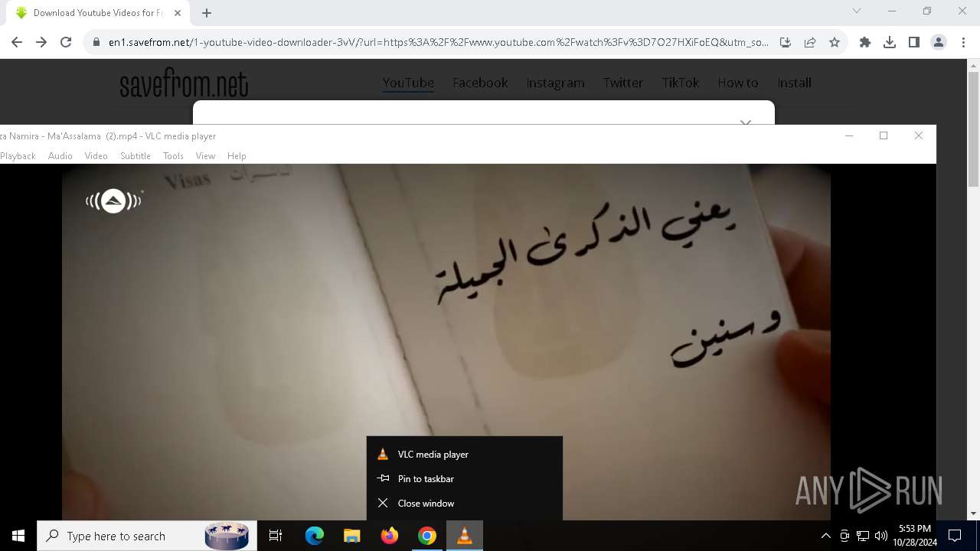Open Chrome profile avatar

pos(939,43)
